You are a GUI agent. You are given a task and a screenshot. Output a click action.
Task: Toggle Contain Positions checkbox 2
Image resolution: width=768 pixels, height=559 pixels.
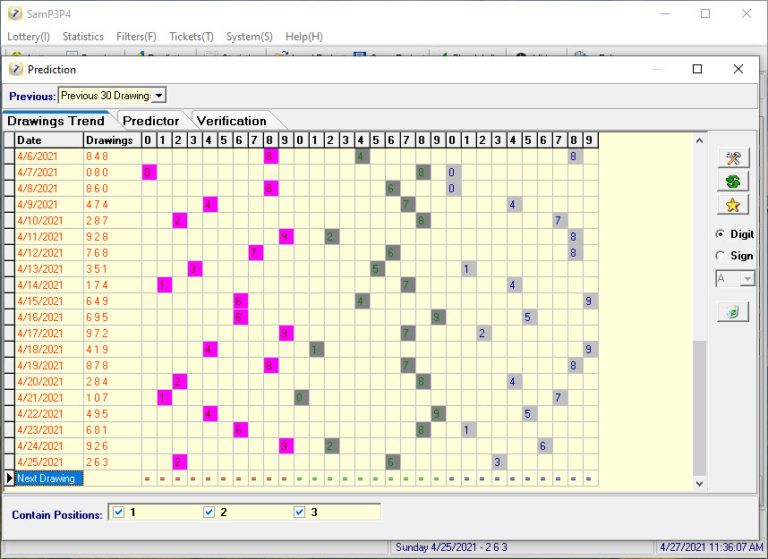pos(209,512)
